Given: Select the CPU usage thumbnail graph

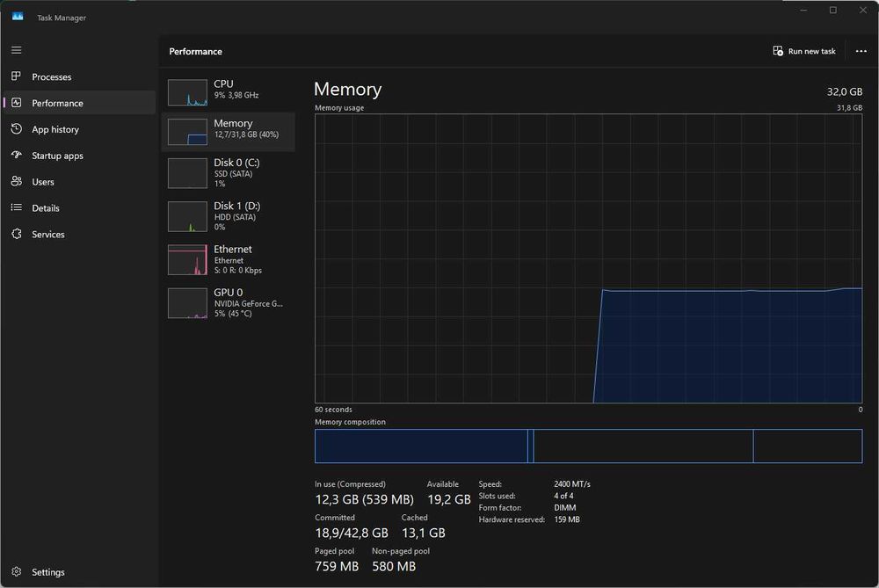Looking at the screenshot, I should pos(187,92).
